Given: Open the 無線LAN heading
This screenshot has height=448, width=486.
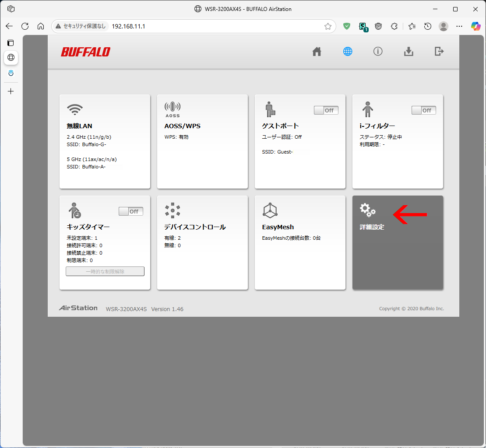Looking at the screenshot, I should pyautogui.click(x=79, y=126).
